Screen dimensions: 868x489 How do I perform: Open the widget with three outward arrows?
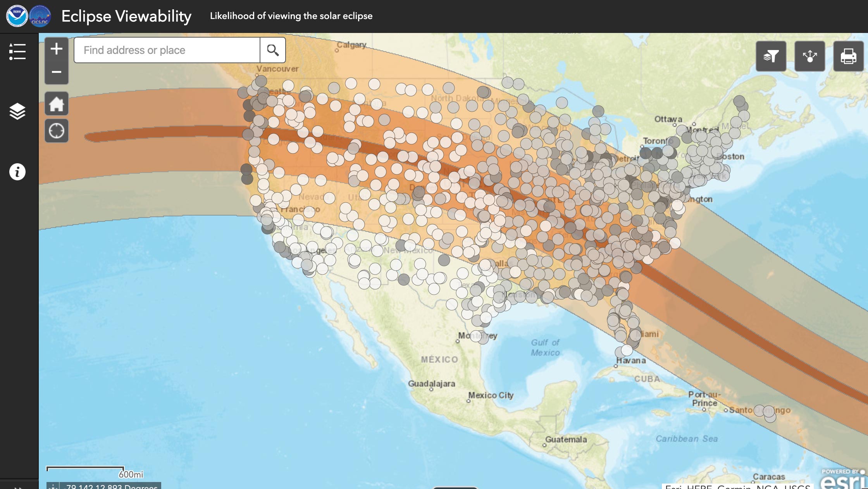[810, 56]
